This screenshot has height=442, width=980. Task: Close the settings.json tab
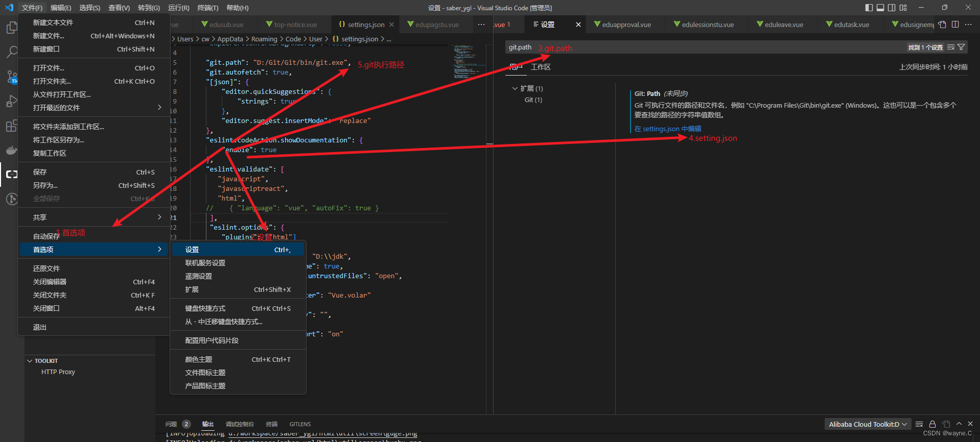[x=392, y=24]
